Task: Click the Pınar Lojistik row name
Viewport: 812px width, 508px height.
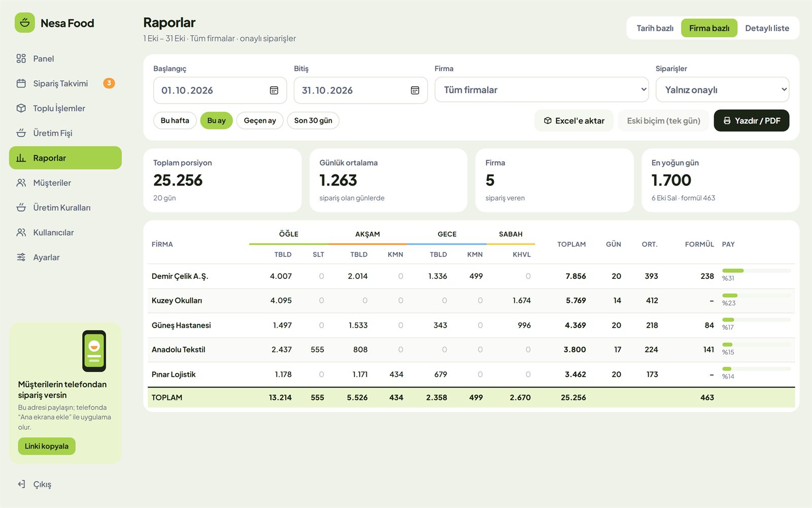Action: pos(174,374)
